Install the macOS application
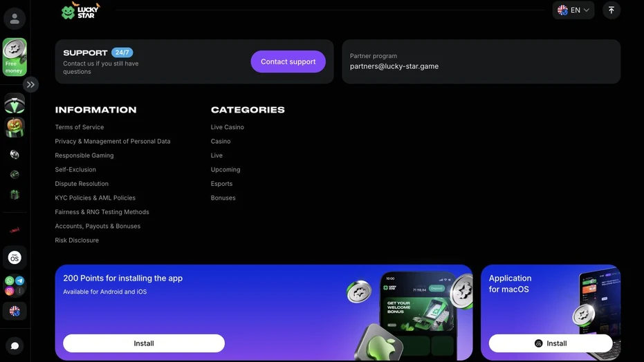This screenshot has height=362, width=644. (x=551, y=343)
